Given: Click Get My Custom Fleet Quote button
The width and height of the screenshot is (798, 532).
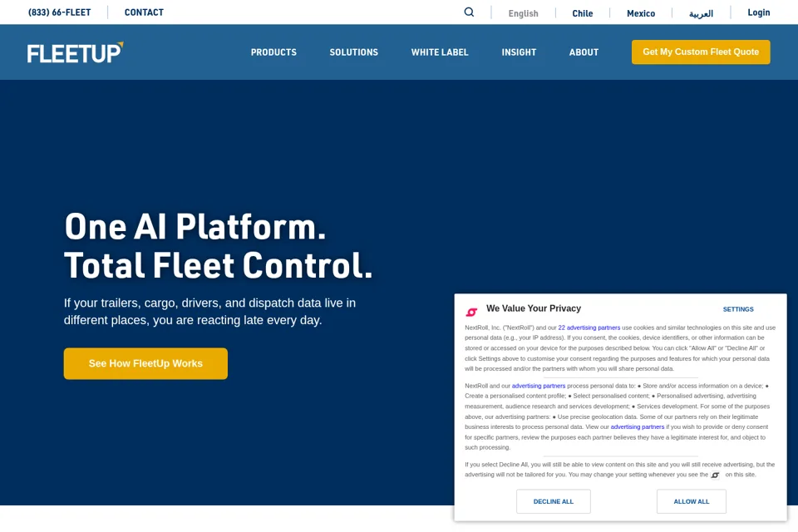Looking at the screenshot, I should click(701, 52).
